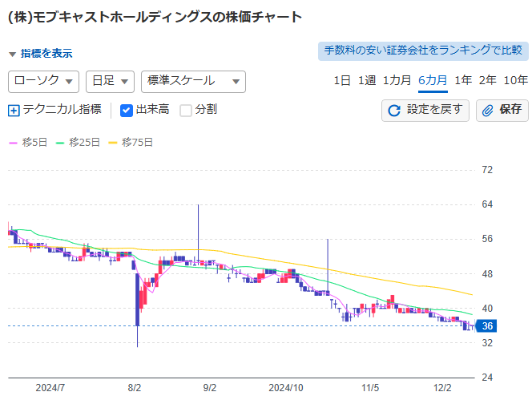Click the 2024/10 date axis label
The image size is (532, 400).
286,388
